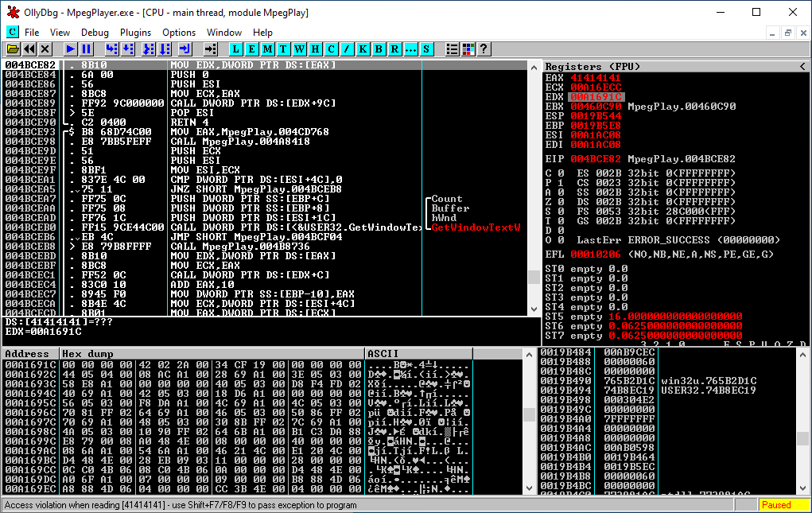Viewport: 812px width, 513px height.
Task: Open the Window menu
Action: tap(224, 32)
